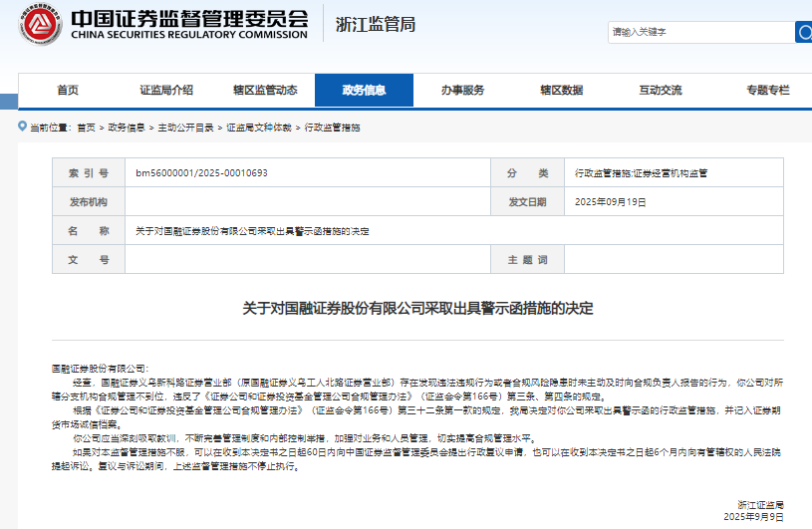Switch to 辖区监管动态 tab
The width and height of the screenshot is (812, 529).
(x=265, y=90)
